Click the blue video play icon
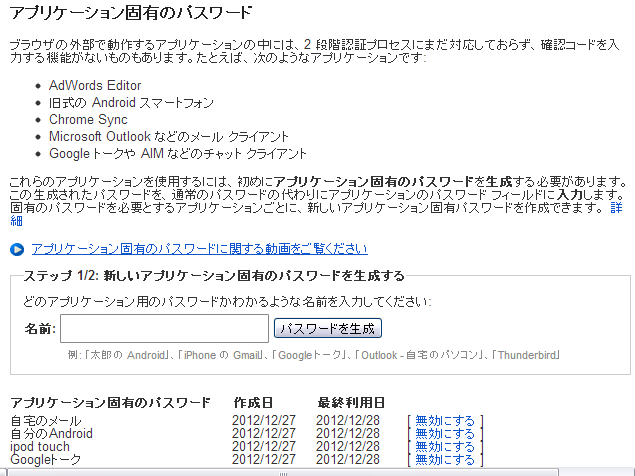 17,250
